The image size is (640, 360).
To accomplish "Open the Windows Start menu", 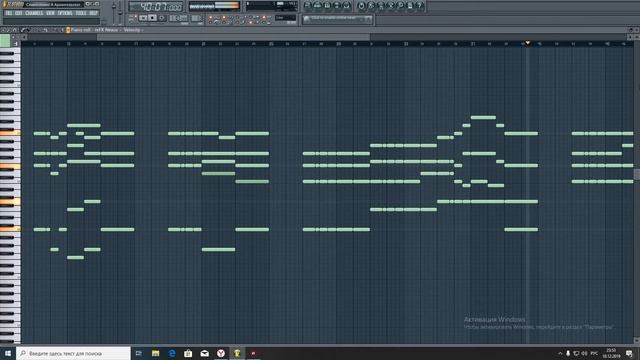I will [x=8, y=353].
